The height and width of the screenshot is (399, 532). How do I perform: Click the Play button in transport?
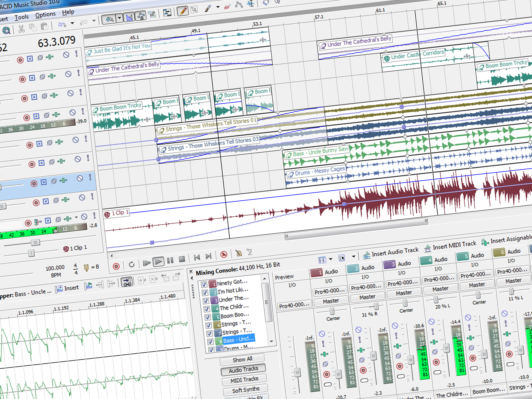coord(158,262)
